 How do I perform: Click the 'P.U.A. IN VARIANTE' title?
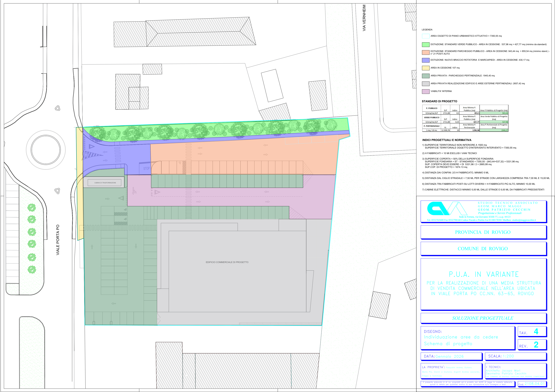coord(484,274)
